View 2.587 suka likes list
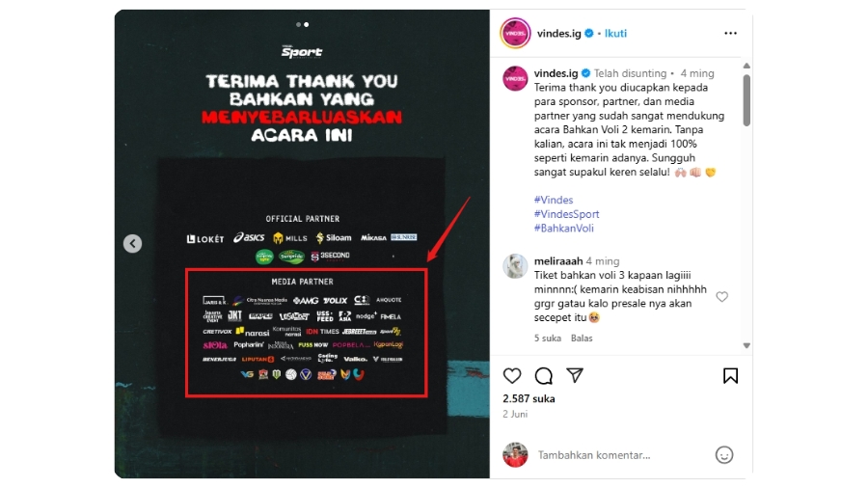868x488 pixels. (529, 398)
